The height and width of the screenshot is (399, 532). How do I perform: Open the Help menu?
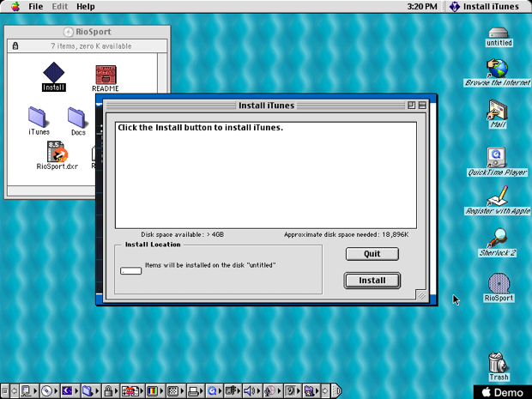[x=86, y=7]
